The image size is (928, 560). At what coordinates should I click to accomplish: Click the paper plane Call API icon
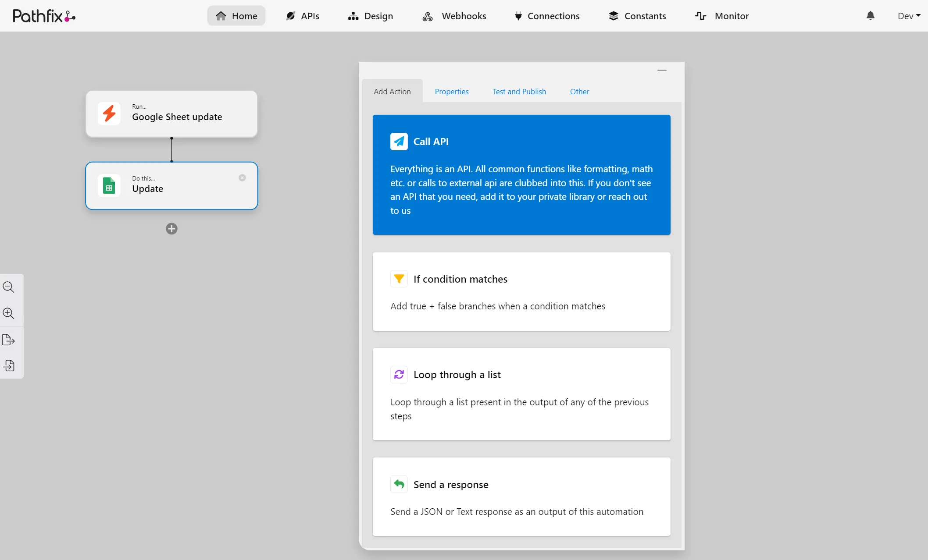coord(399,142)
